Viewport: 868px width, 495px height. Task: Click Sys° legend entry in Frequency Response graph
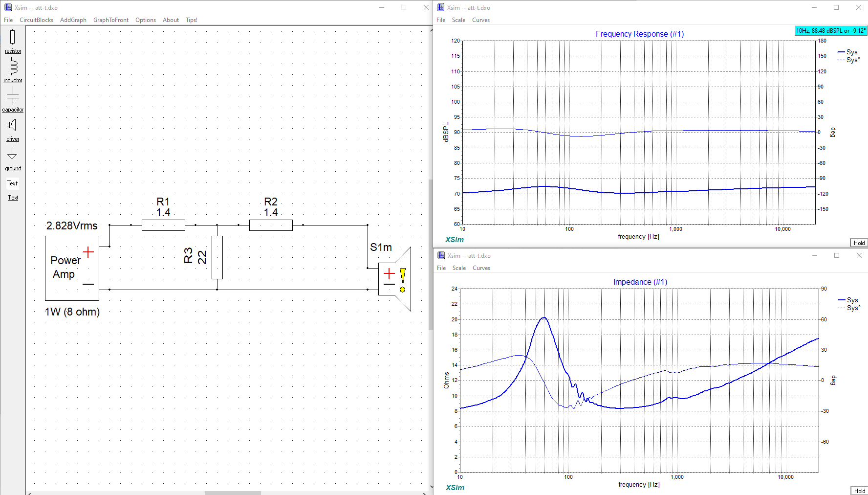pos(848,60)
